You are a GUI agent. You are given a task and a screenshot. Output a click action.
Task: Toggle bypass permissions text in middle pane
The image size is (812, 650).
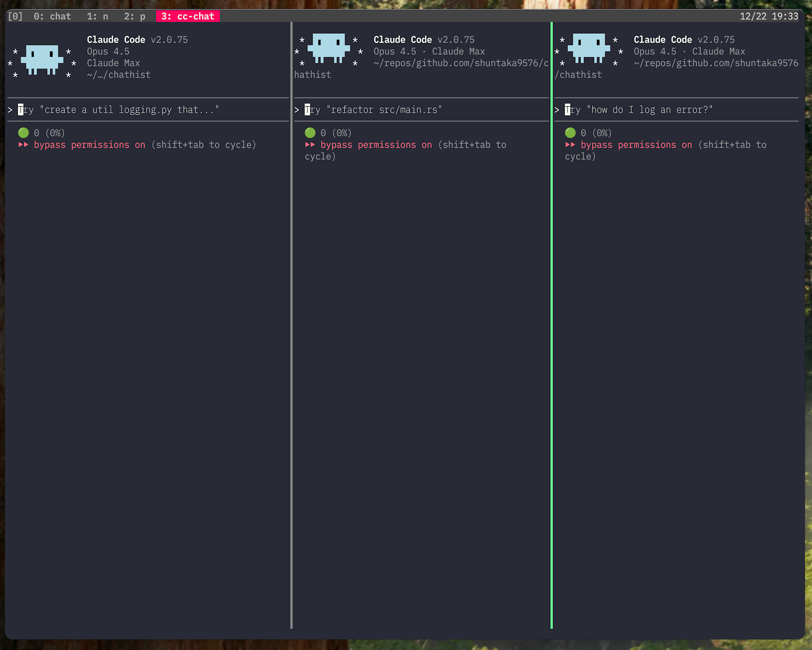[x=376, y=145]
